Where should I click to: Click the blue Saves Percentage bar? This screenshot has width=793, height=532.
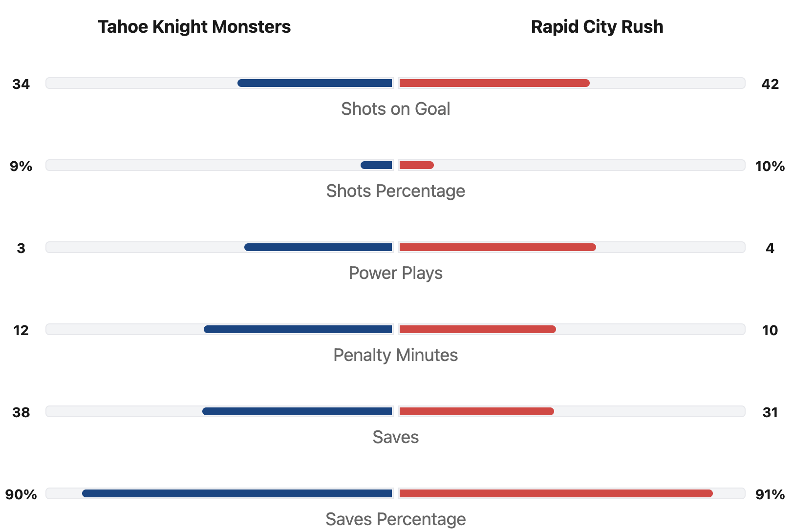coord(237,493)
